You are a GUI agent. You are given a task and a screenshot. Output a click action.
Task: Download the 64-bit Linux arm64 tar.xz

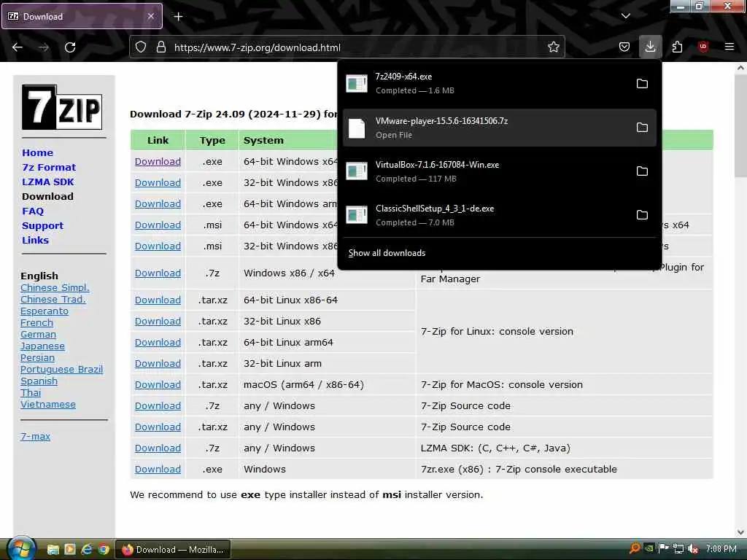click(158, 343)
